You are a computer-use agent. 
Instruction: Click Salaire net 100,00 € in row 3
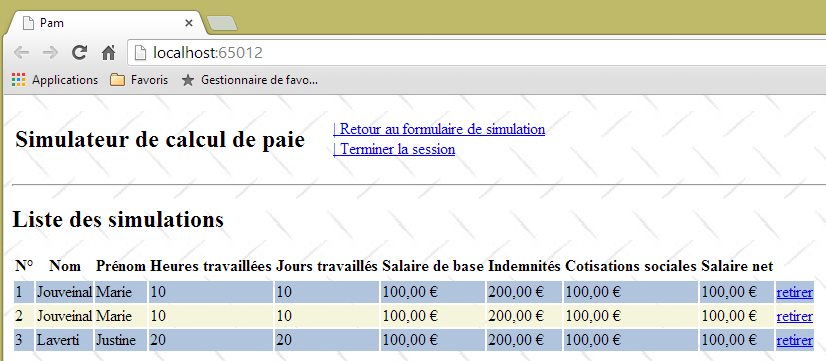pos(737,340)
